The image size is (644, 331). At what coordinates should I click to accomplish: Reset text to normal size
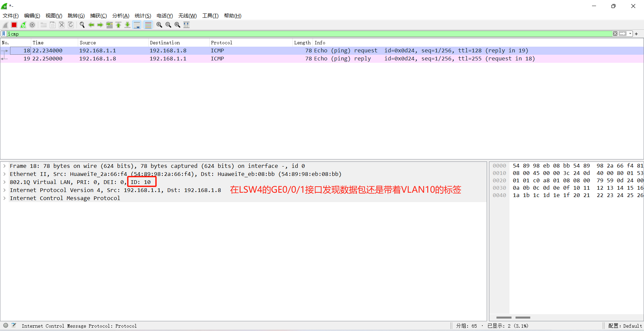click(177, 25)
